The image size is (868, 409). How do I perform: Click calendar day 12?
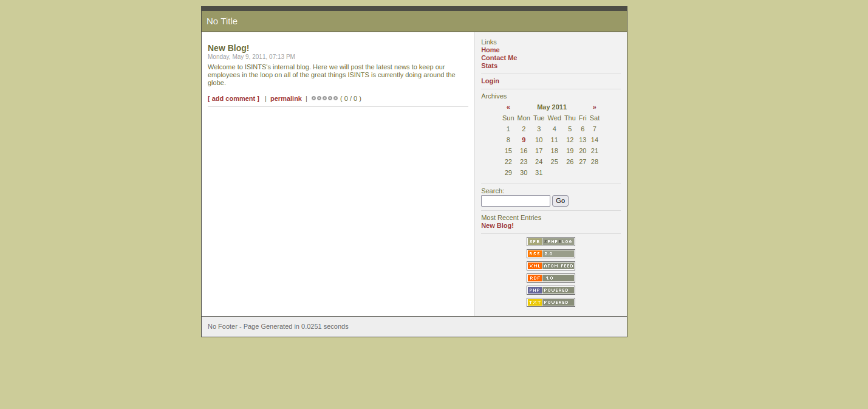570,140
